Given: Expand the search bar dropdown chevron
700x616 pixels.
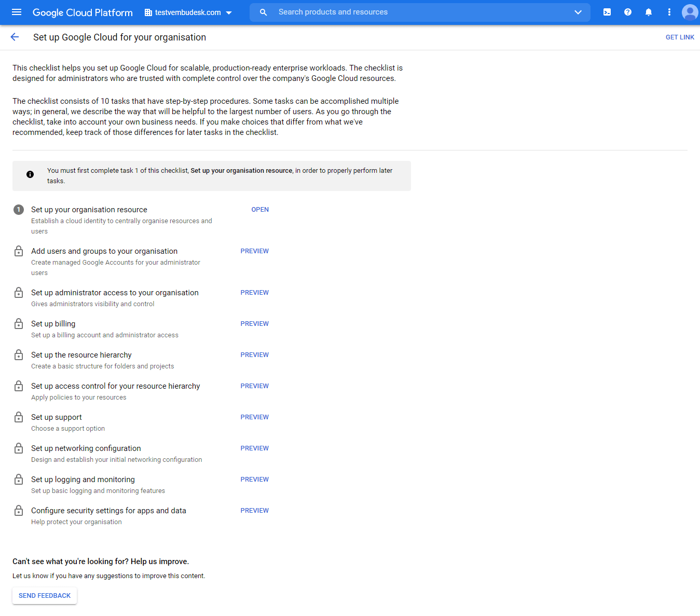Looking at the screenshot, I should [x=578, y=12].
